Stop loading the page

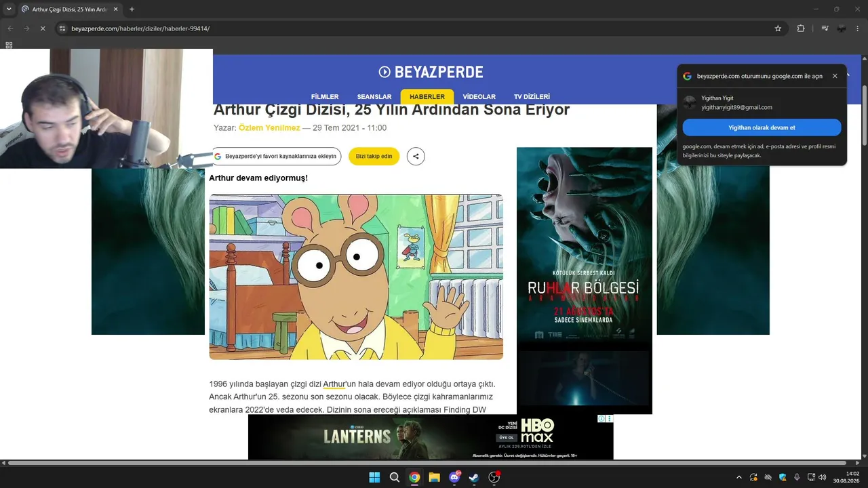[x=42, y=28]
